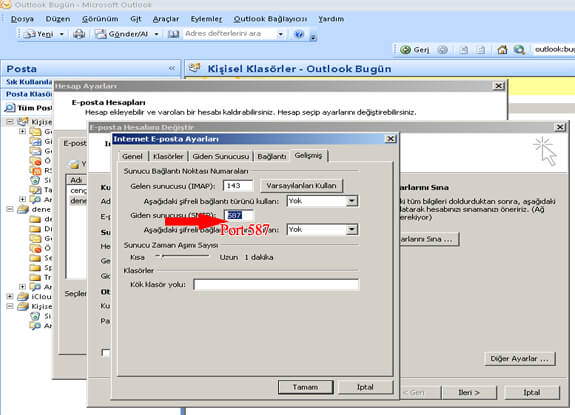This screenshot has height=415, width=575.
Task: Click the Outlook Bugün header icon
Action: point(194,68)
